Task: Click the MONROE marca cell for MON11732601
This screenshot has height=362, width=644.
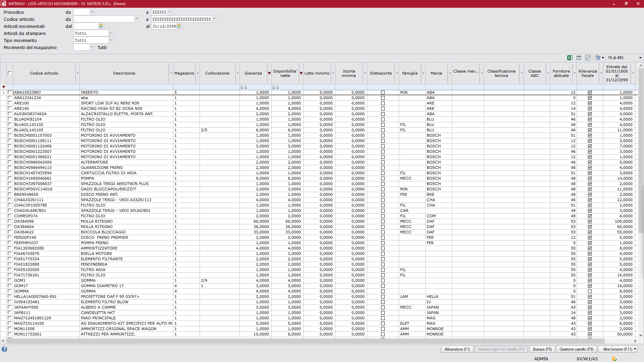Action: [438, 334]
